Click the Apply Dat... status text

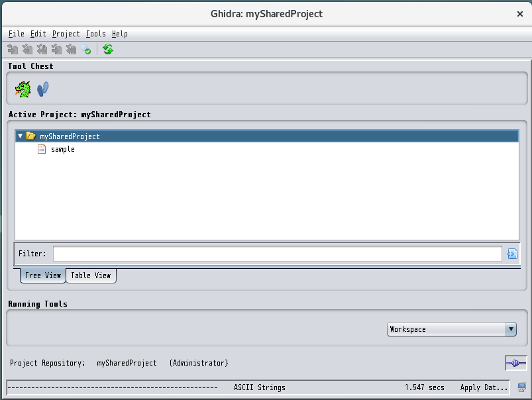coord(484,387)
